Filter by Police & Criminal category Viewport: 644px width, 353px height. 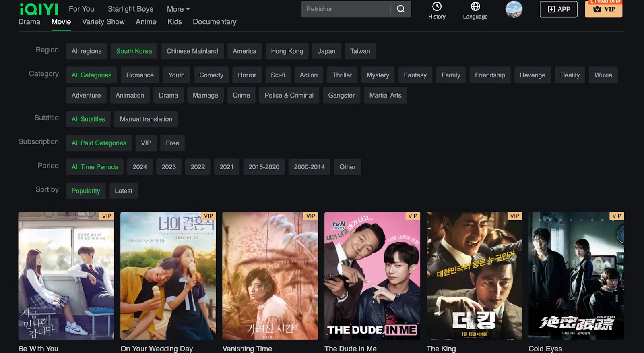[289, 95]
